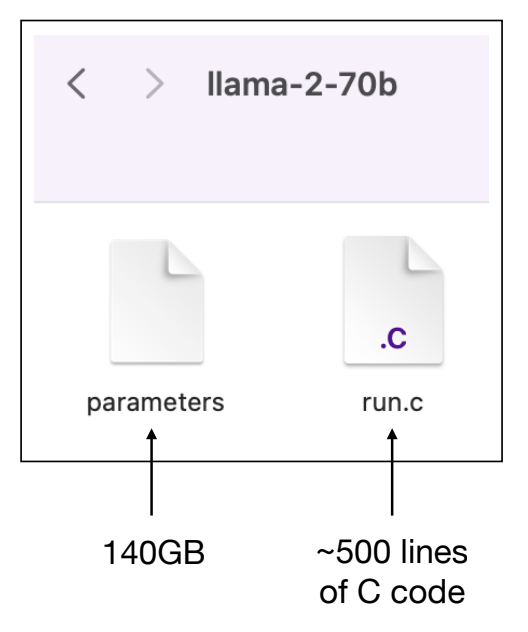Click the "of C code" text line
Image resolution: width=528 pixels, height=632 pixels.
tap(392, 591)
